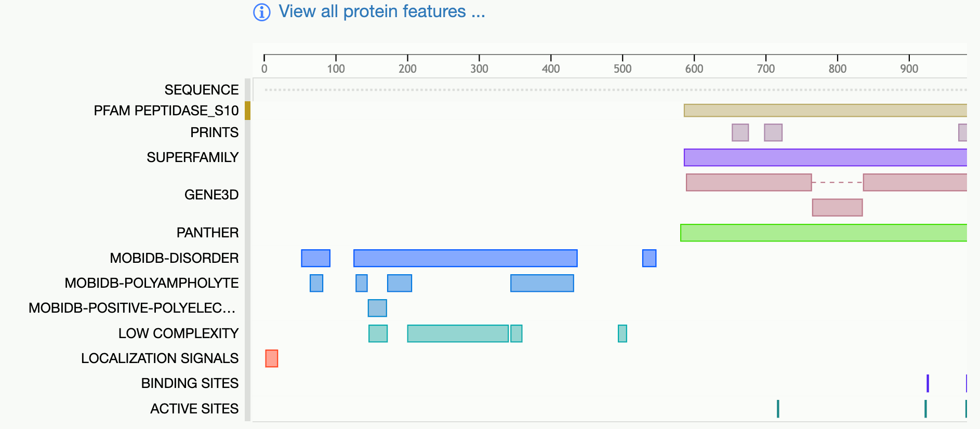
Task: Select the BINDING SITES marker near position 925
Action: [928, 383]
